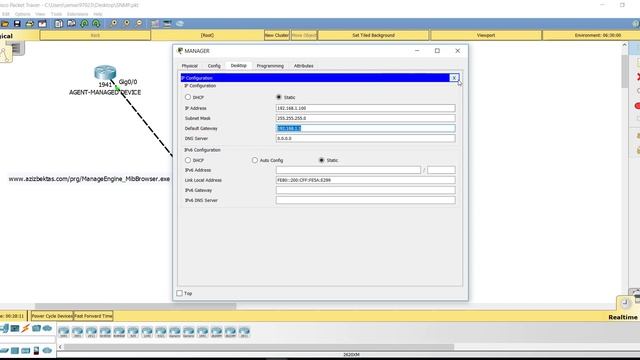
Task: Switch to the Desktop tab
Action: [238, 66]
